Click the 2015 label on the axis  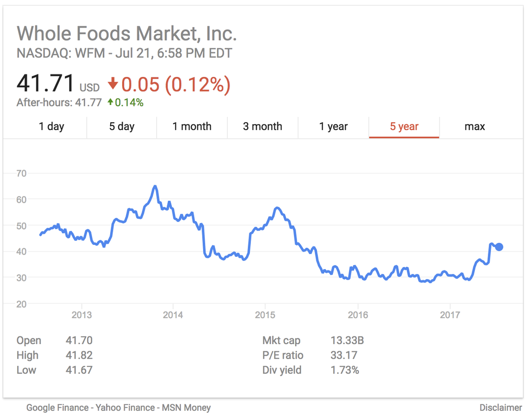click(265, 315)
